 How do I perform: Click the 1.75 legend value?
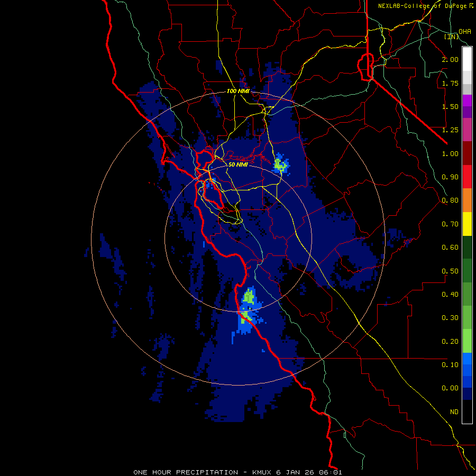click(450, 83)
